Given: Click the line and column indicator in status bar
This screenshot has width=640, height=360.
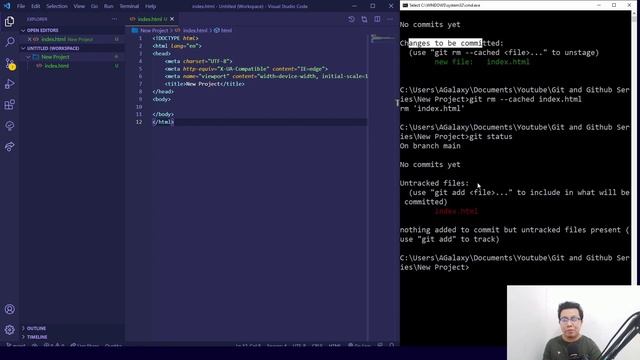Looking at the screenshot, I should (248, 345).
